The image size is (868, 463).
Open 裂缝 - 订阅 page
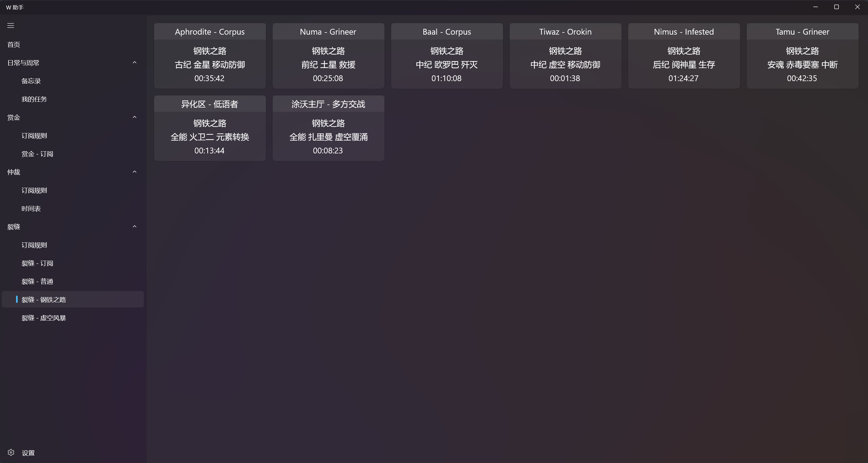[37, 263]
